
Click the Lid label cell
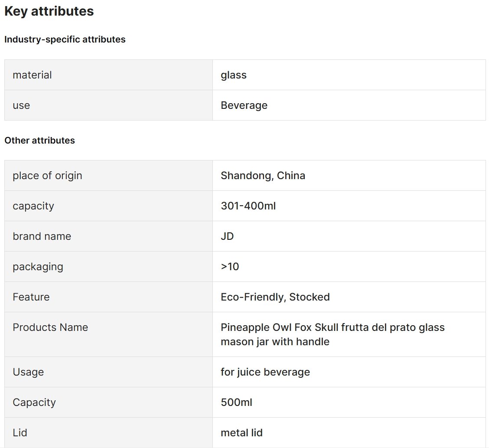pos(108,433)
